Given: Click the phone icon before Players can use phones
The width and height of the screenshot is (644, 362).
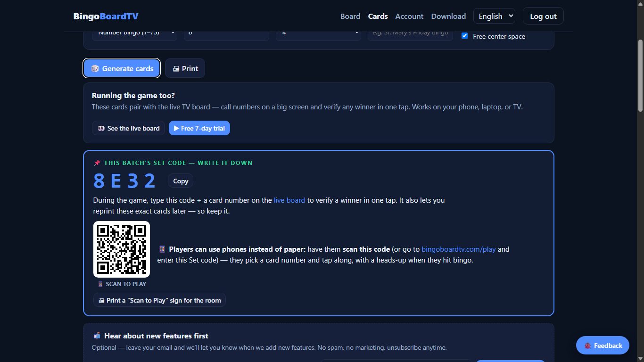Looking at the screenshot, I should coord(162,249).
